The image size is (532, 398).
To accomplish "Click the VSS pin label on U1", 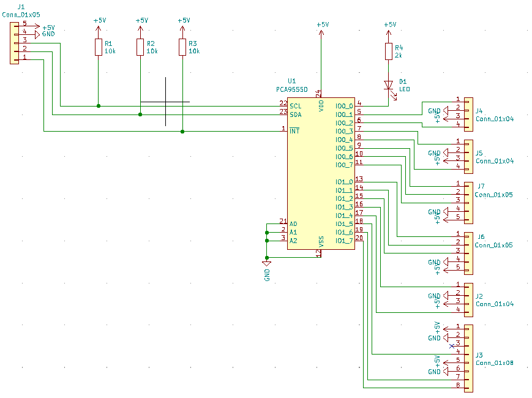I will click(321, 242).
